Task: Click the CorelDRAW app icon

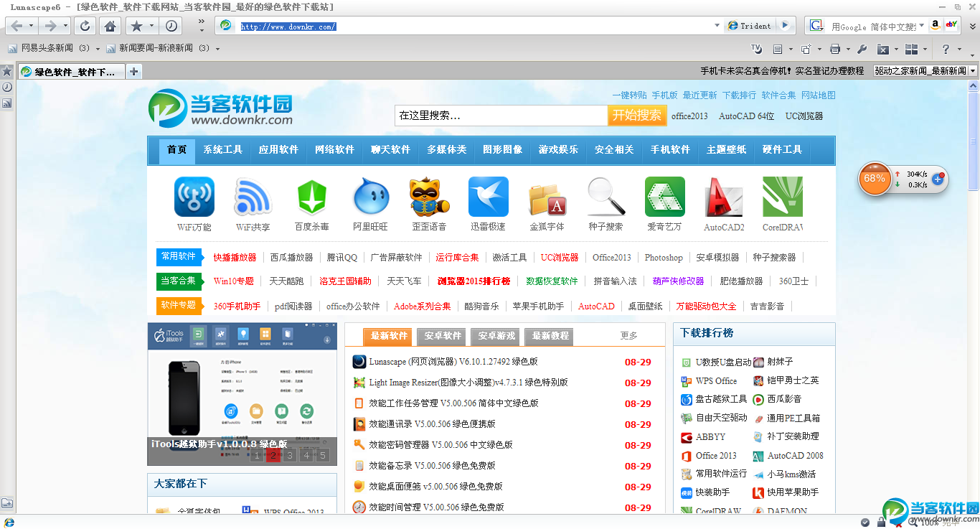Action: point(783,197)
